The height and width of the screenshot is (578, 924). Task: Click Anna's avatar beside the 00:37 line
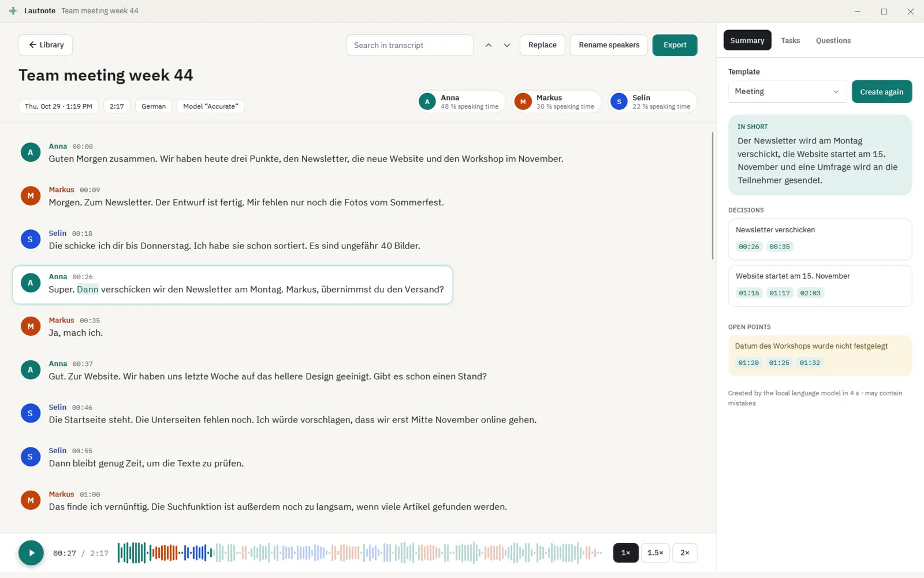31,370
